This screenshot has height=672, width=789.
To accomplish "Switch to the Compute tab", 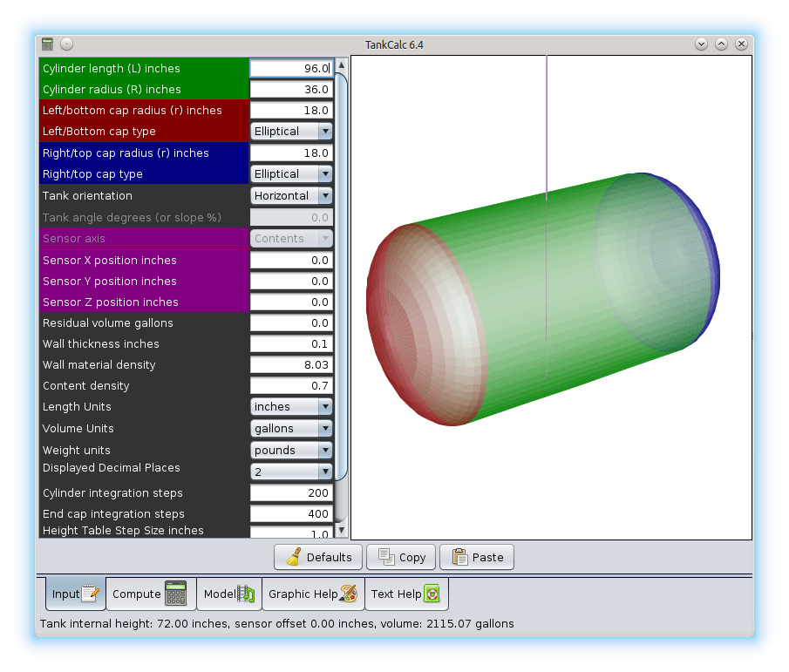I will click(x=150, y=594).
